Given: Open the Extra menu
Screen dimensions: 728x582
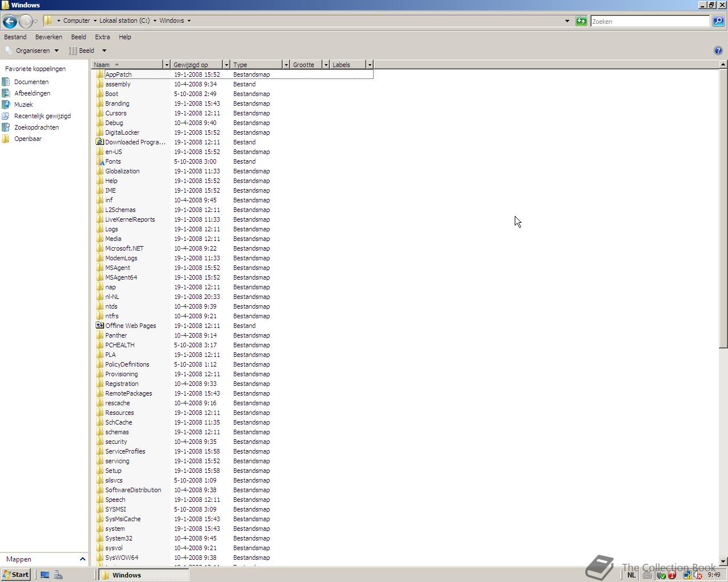Looking at the screenshot, I should click(102, 37).
